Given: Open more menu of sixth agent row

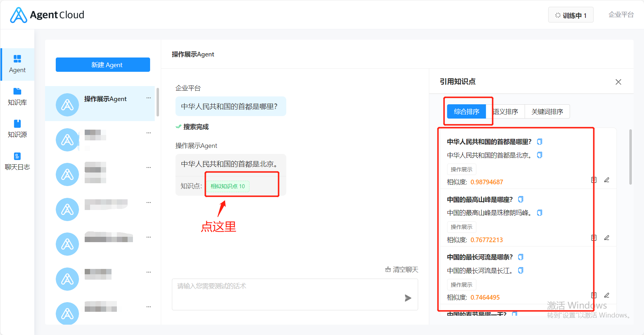Looking at the screenshot, I should [149, 272].
